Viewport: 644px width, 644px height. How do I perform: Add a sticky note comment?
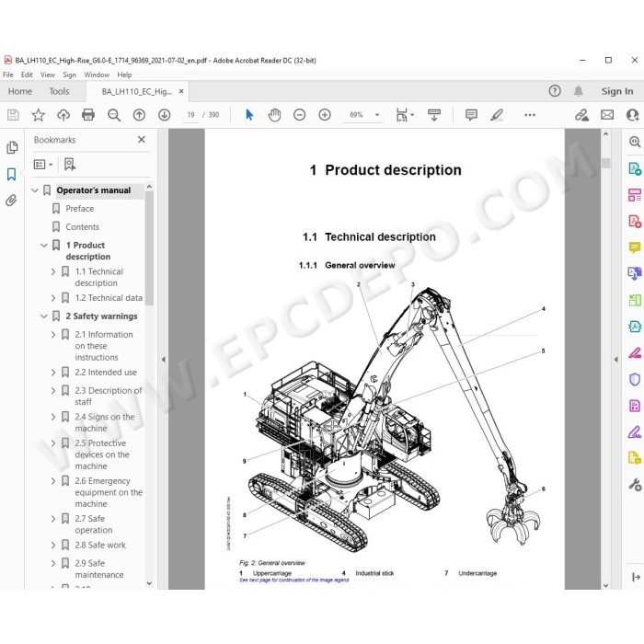point(471,115)
